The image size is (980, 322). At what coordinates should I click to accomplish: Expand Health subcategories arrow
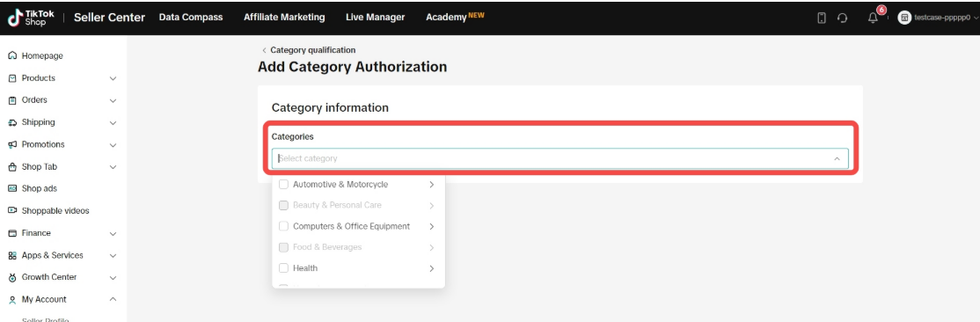click(x=431, y=268)
